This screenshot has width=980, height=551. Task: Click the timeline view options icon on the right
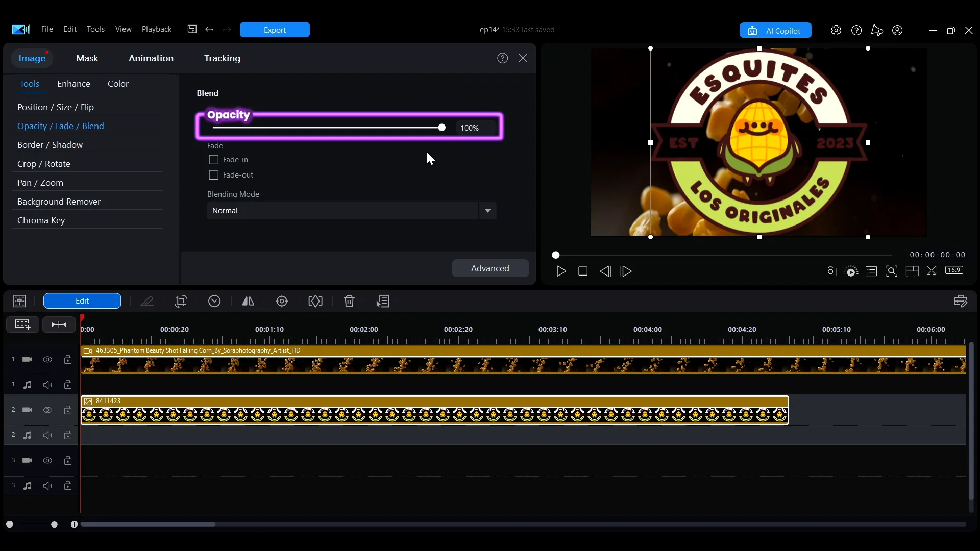961,301
